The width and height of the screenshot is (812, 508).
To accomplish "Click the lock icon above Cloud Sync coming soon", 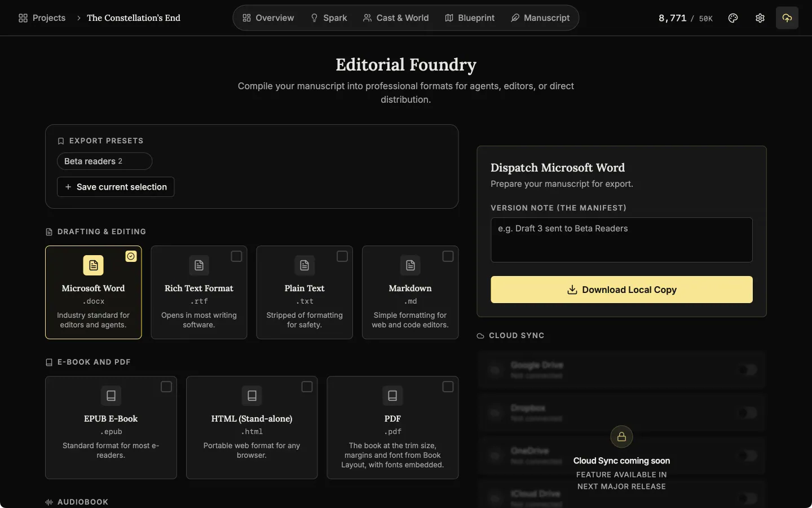I will click(x=621, y=436).
